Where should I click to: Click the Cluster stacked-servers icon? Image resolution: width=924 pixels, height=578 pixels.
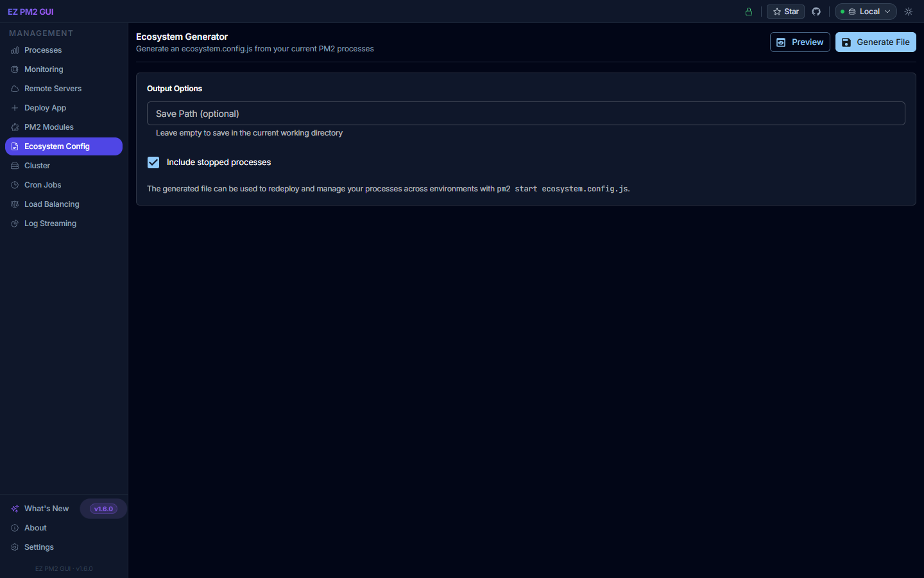click(14, 166)
